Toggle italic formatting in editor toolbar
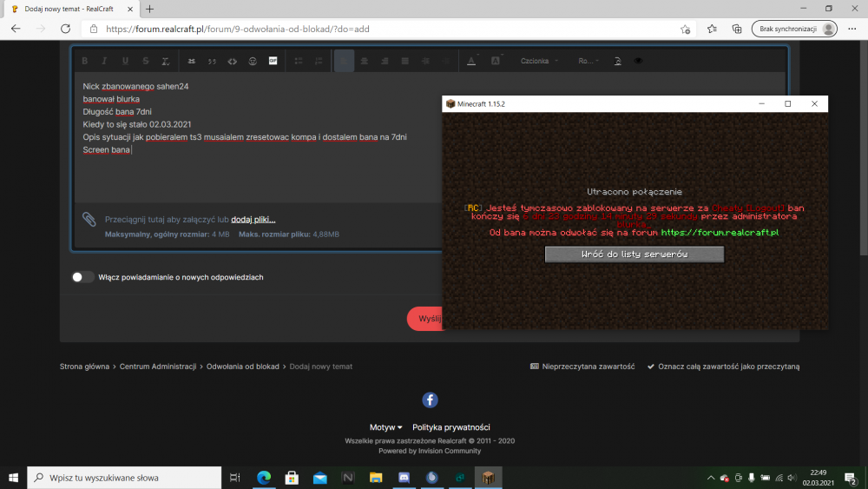Screen dimensions: 868x489 (104, 61)
